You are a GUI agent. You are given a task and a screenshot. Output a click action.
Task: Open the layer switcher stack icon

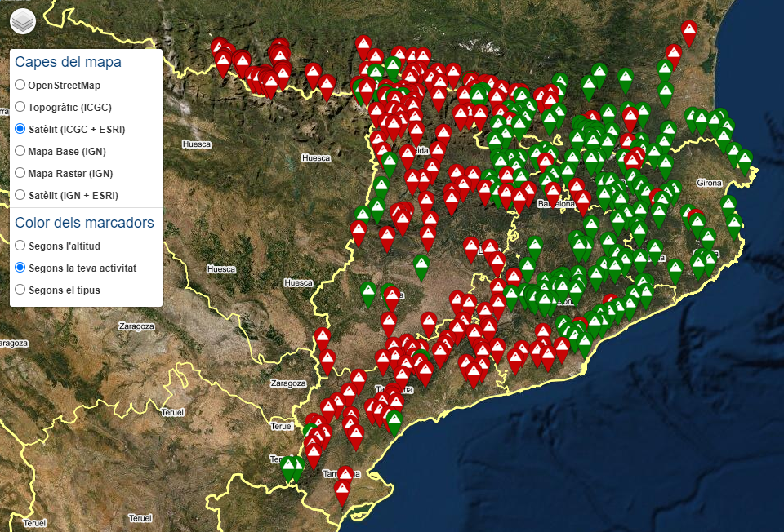pos(23,22)
